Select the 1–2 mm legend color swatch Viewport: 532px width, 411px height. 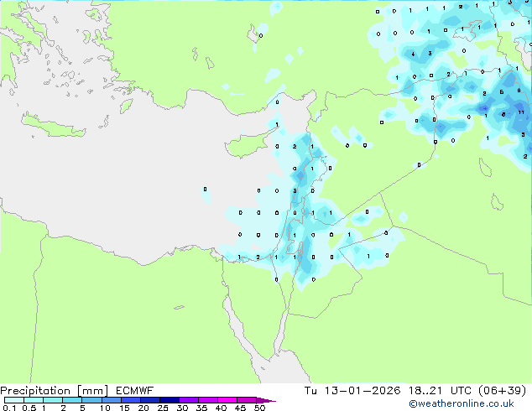click(53, 400)
